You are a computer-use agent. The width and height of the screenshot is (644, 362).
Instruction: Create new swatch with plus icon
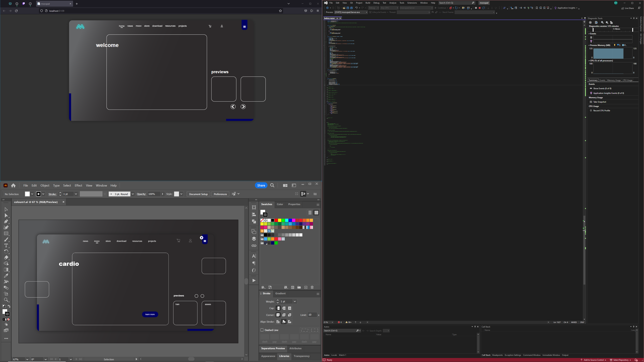(x=306, y=287)
